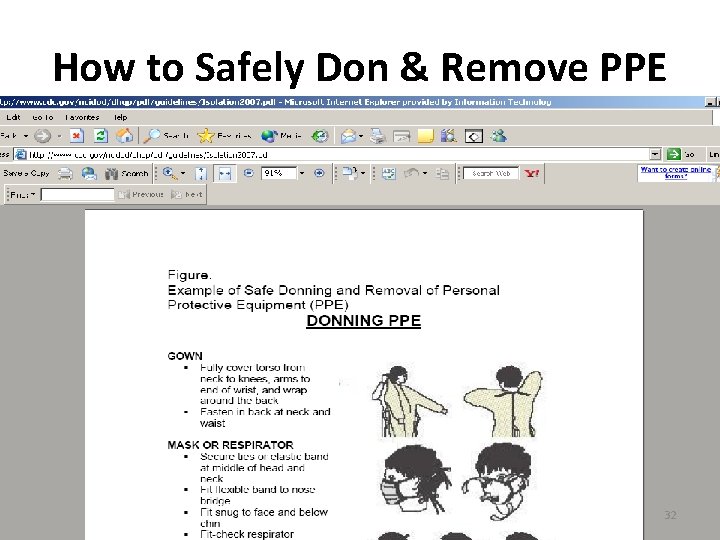Image resolution: width=720 pixels, height=540 pixels.
Task: Click the Email document globe icon
Action: [89, 174]
